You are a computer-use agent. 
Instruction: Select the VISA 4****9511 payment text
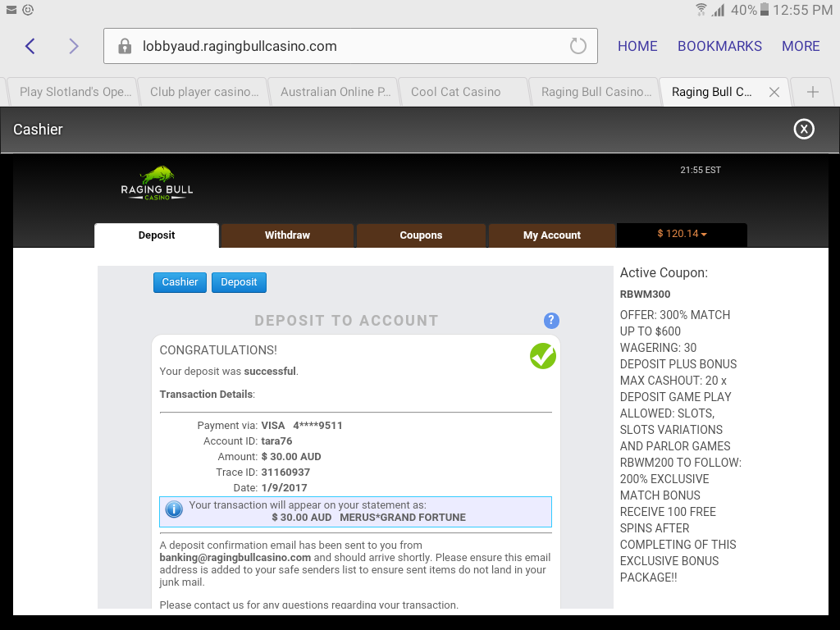302,426
